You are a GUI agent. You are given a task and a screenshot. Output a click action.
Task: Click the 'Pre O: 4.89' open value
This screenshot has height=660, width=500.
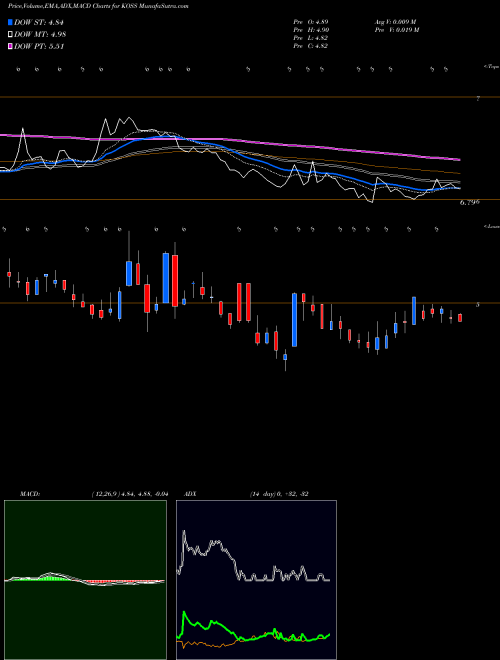[311, 22]
